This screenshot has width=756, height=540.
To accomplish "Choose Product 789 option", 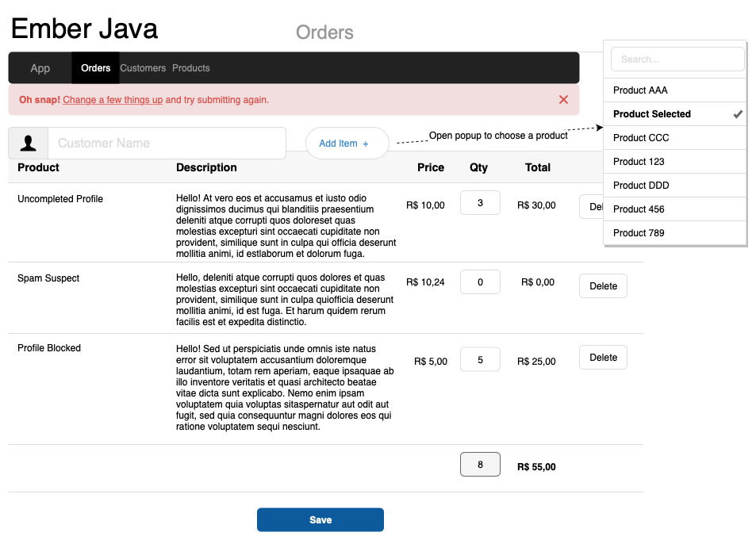I will pyautogui.click(x=674, y=233).
